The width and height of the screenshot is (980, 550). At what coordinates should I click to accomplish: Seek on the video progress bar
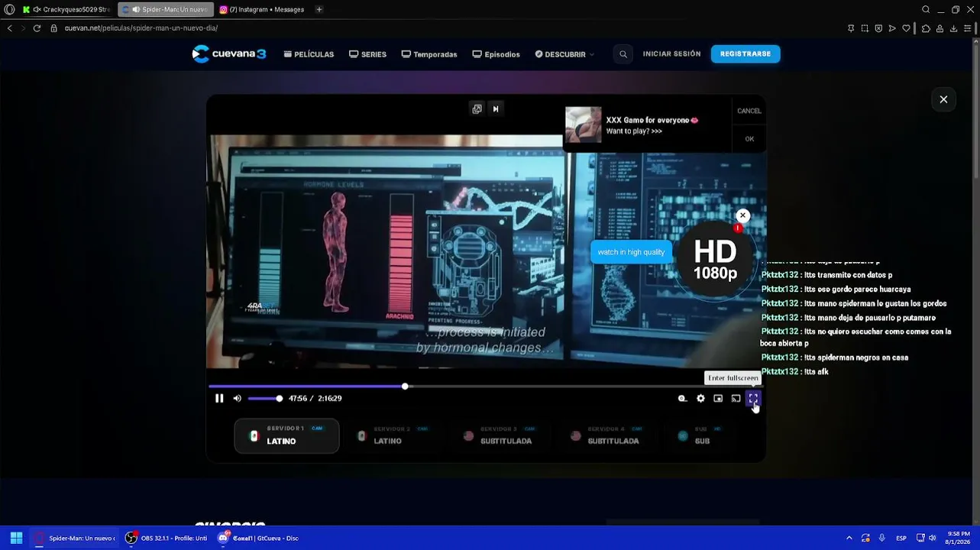pos(485,387)
